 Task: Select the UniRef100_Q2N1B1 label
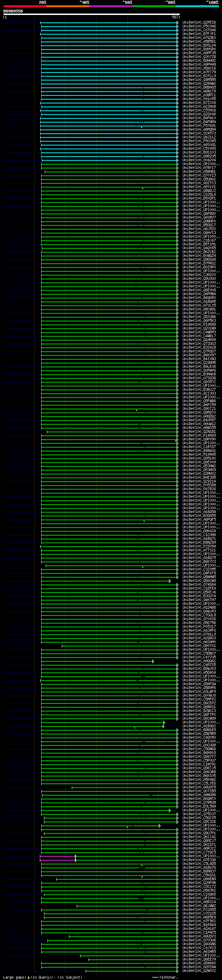[199, 432]
